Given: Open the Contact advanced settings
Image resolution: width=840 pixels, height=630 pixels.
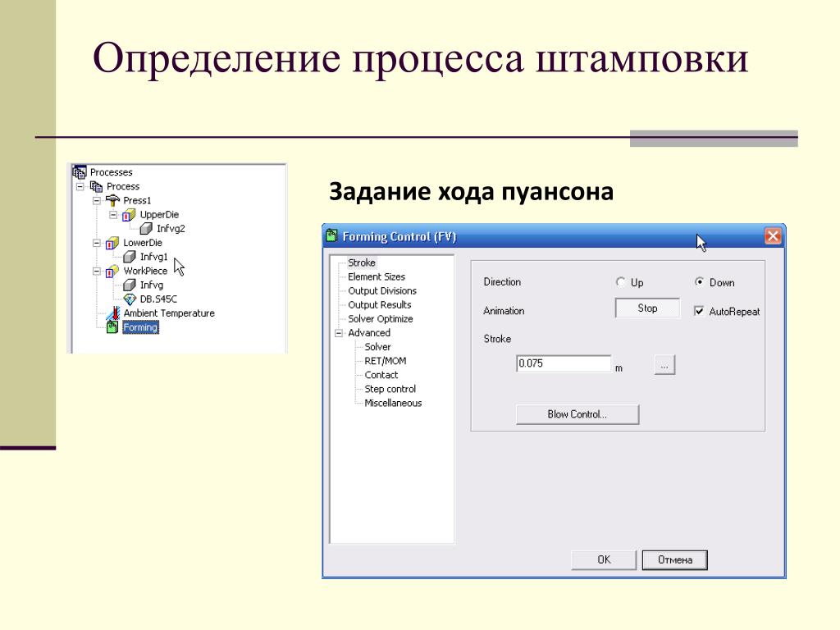Looking at the screenshot, I should (x=381, y=375).
